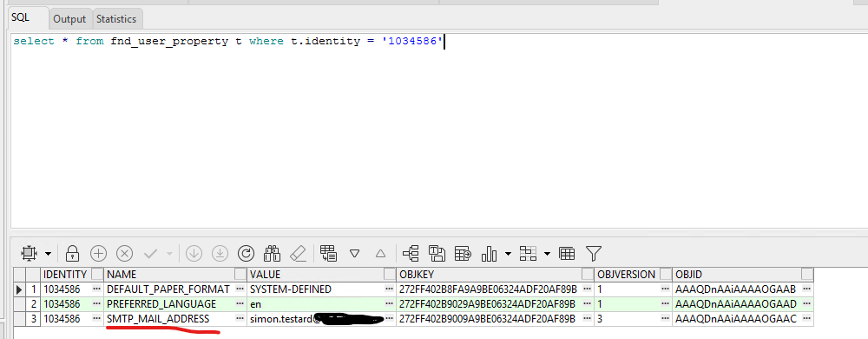Screen dimensions: 868x339
Task: Open dropdown arrow beside bar chart icon
Action: point(508,254)
